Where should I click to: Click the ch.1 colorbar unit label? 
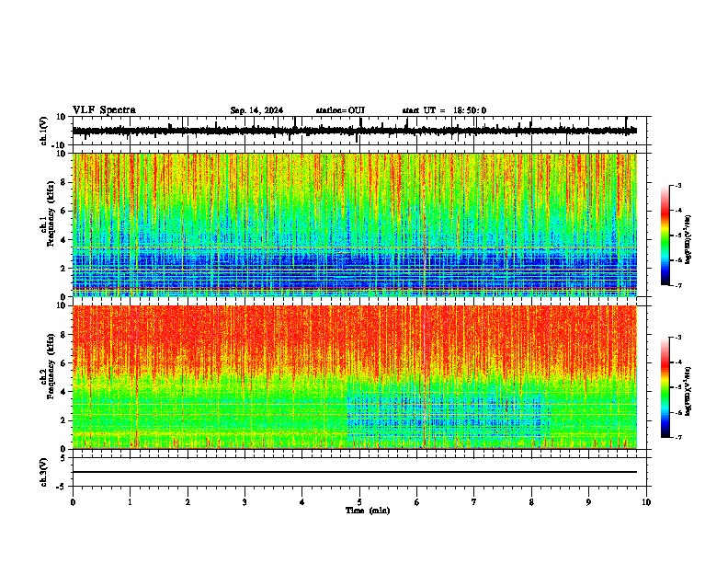point(688,240)
